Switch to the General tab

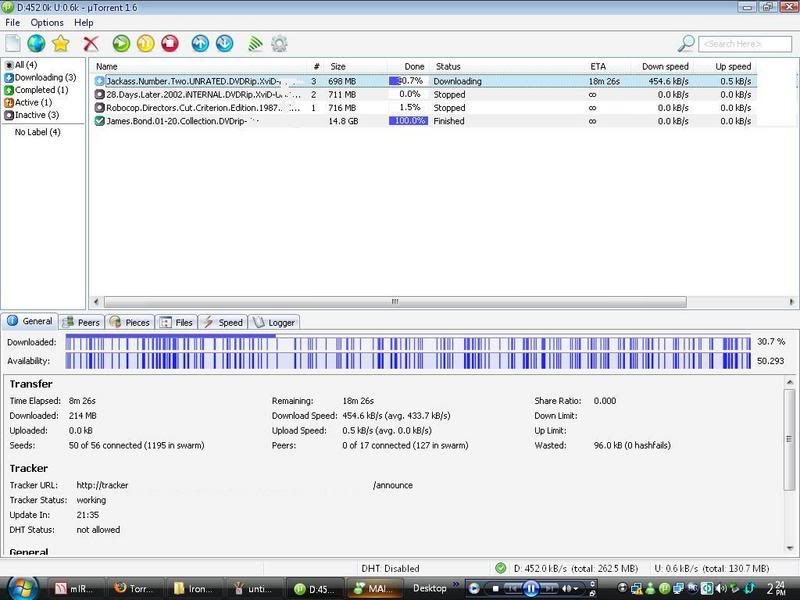[30, 321]
